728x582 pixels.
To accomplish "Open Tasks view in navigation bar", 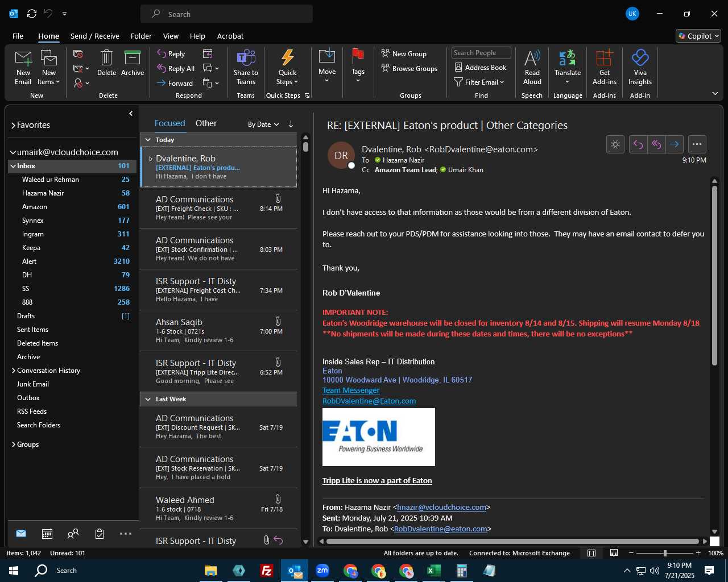I will (x=100, y=534).
